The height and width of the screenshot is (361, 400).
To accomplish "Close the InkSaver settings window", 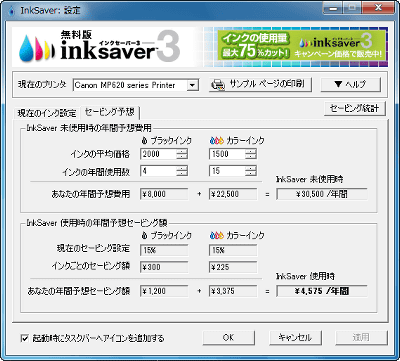I will click(378, 7).
